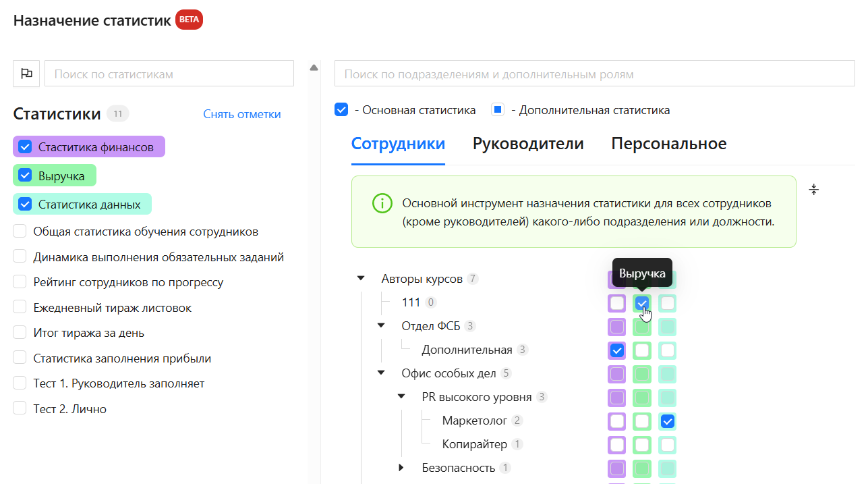Check Итог тиража за день statistic

(20, 333)
